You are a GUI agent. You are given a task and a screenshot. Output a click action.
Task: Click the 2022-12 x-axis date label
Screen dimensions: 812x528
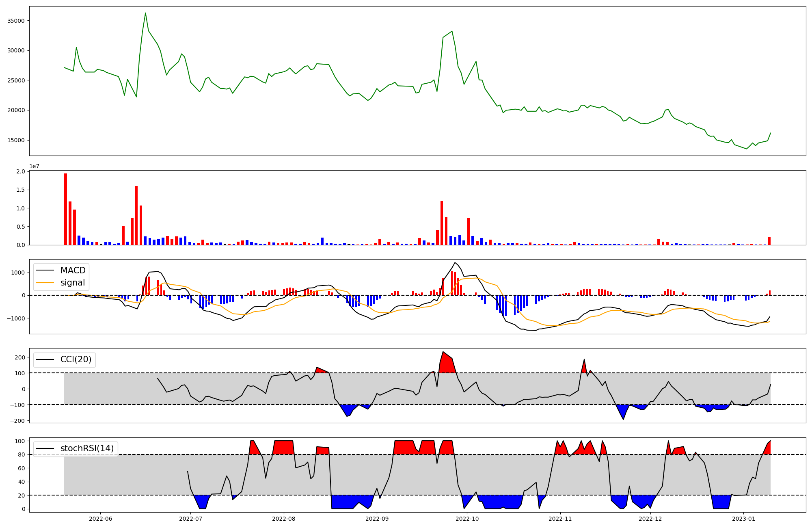tap(650, 518)
